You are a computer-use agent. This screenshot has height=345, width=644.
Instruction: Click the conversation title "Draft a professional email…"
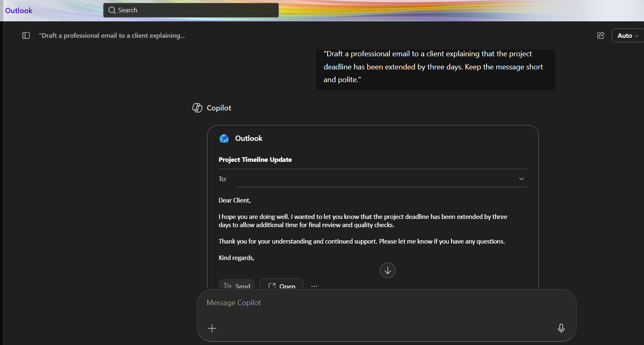(x=112, y=36)
